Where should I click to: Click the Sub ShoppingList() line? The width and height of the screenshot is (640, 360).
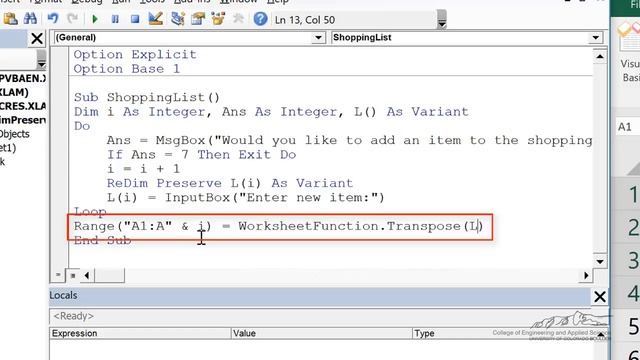[147, 98]
